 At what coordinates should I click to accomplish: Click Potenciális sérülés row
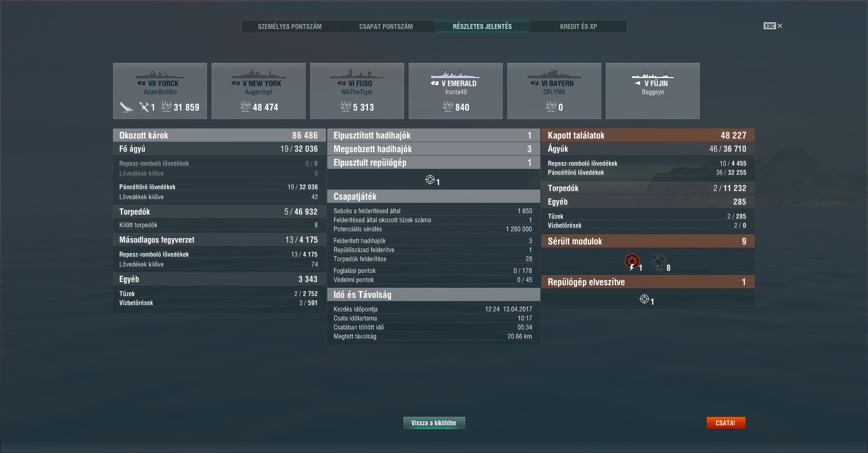coord(433,229)
